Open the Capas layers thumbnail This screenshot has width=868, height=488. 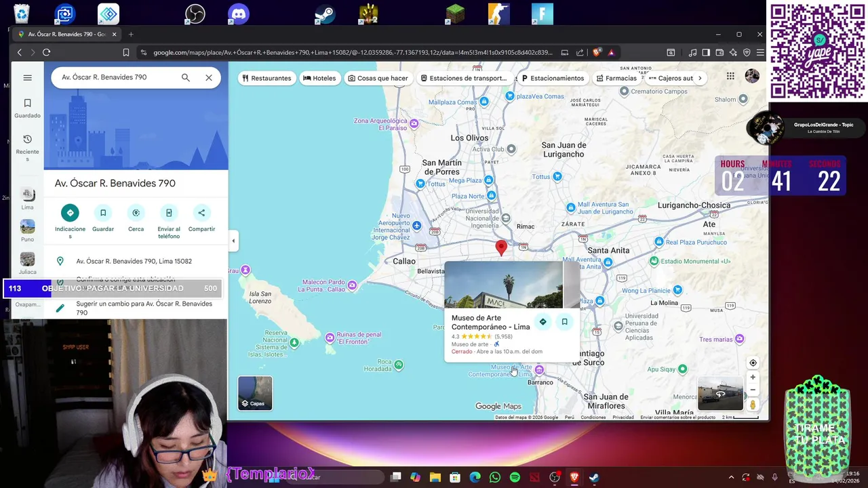(255, 393)
